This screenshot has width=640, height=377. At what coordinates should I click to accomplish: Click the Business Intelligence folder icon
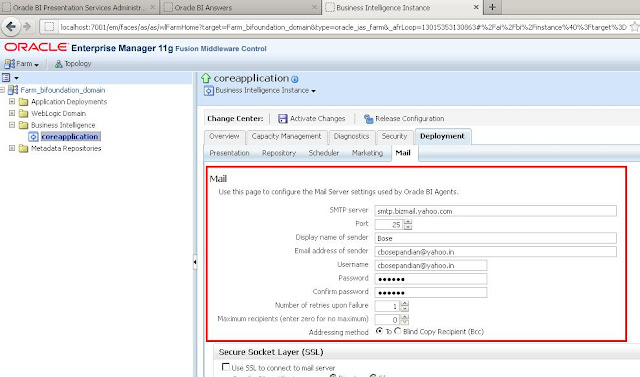click(24, 125)
